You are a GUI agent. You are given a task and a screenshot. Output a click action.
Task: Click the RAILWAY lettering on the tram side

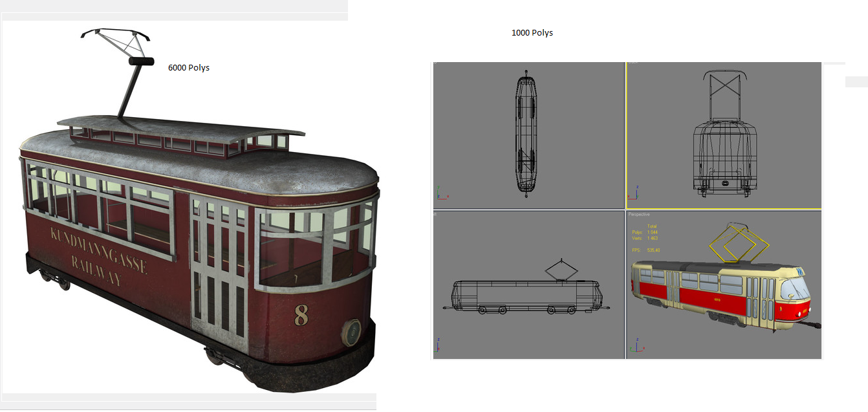[x=96, y=274]
